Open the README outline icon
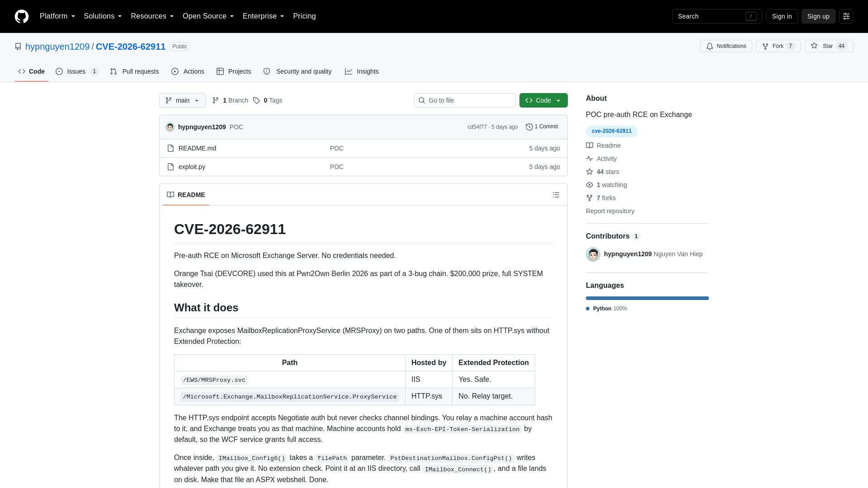The width and height of the screenshot is (868, 488). pyautogui.click(x=556, y=195)
